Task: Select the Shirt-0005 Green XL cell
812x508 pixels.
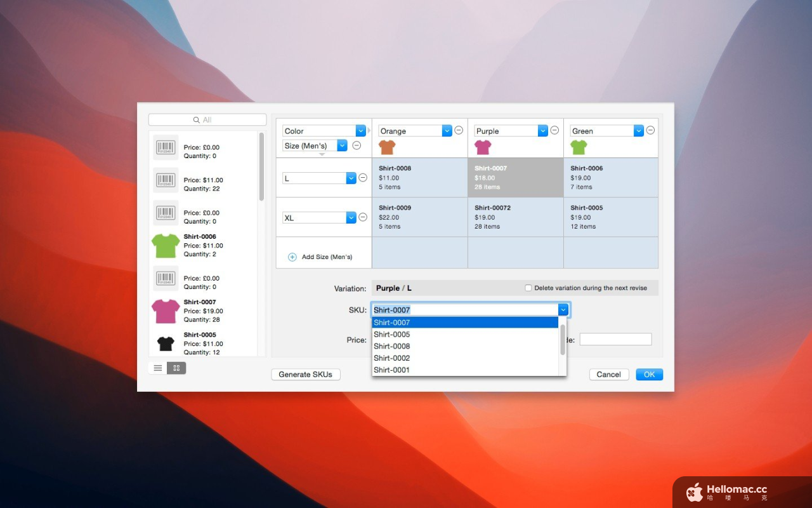Action: click(611, 217)
